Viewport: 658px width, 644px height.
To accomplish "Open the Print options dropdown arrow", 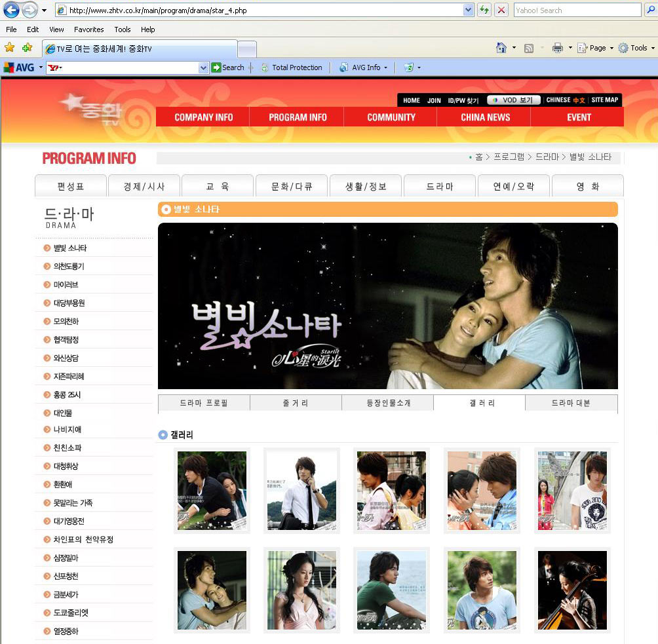I will tap(570, 48).
